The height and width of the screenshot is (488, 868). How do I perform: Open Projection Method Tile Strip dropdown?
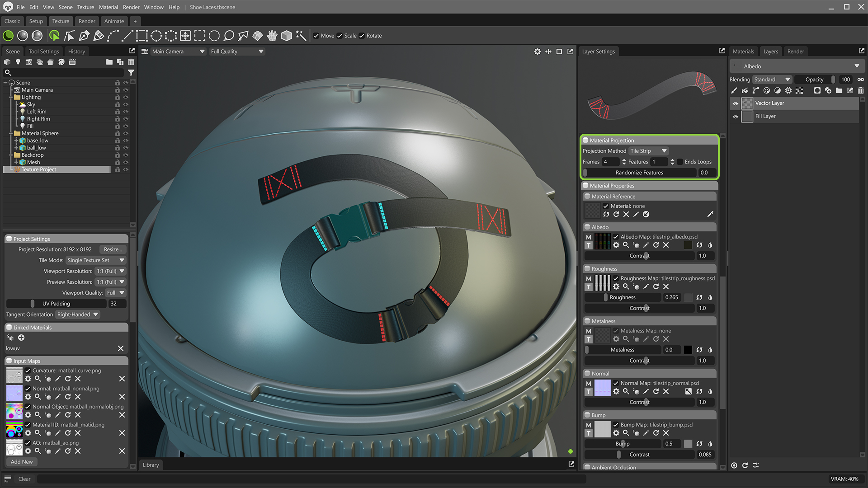tap(649, 151)
